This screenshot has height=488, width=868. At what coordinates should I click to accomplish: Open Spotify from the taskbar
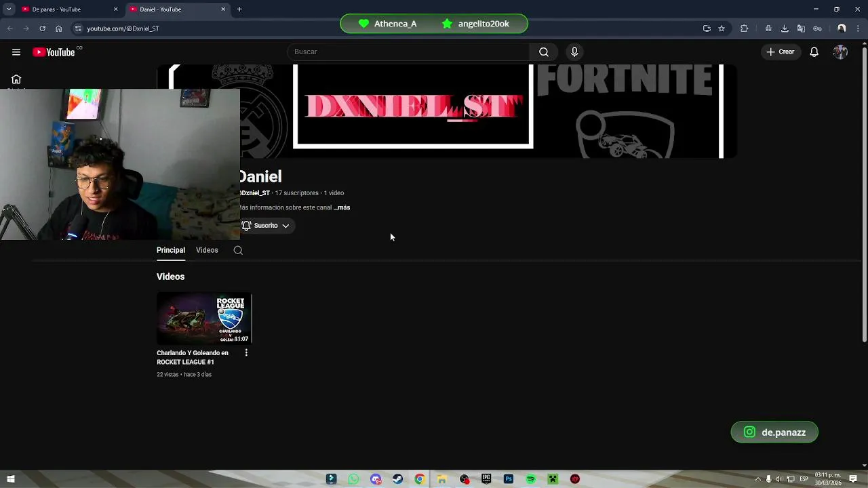531,479
